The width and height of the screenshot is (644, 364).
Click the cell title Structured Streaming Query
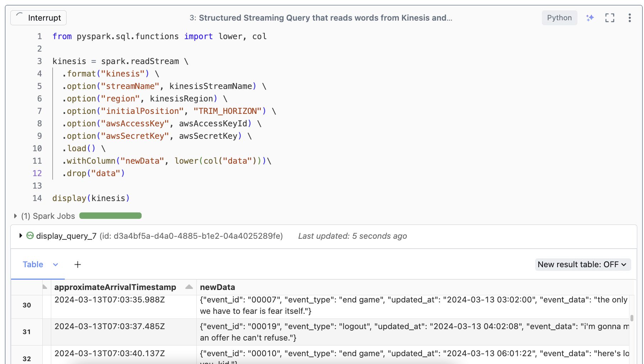325,18
